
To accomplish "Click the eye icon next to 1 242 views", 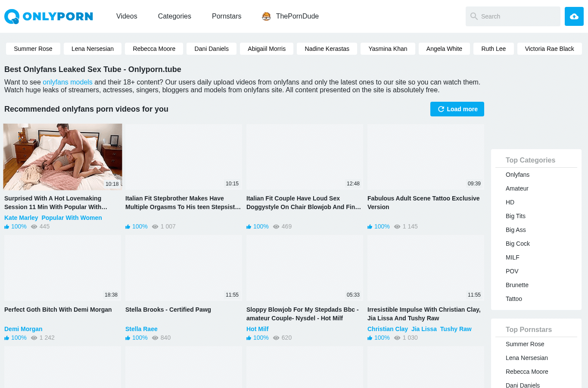I will click(x=34, y=338).
